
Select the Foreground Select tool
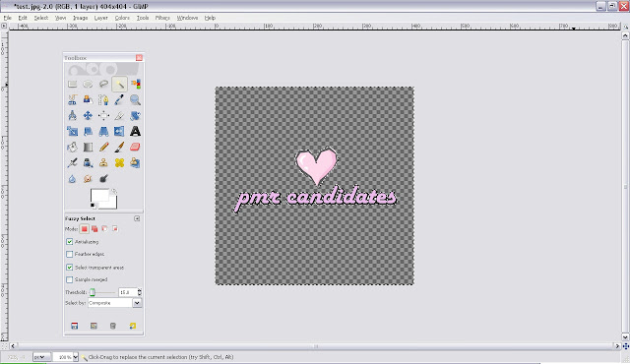(88, 99)
